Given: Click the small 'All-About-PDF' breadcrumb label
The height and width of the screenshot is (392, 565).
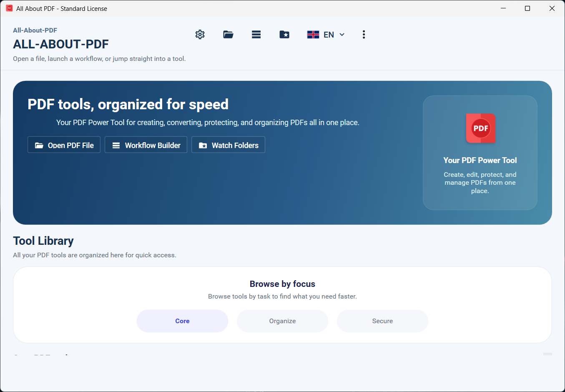Looking at the screenshot, I should point(35,30).
